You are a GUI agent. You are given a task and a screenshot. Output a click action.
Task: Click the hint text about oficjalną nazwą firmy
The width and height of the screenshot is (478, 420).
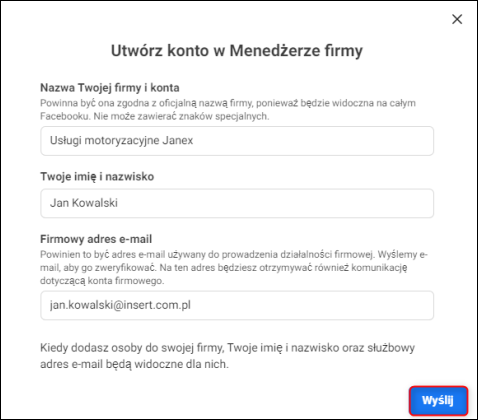point(228,110)
